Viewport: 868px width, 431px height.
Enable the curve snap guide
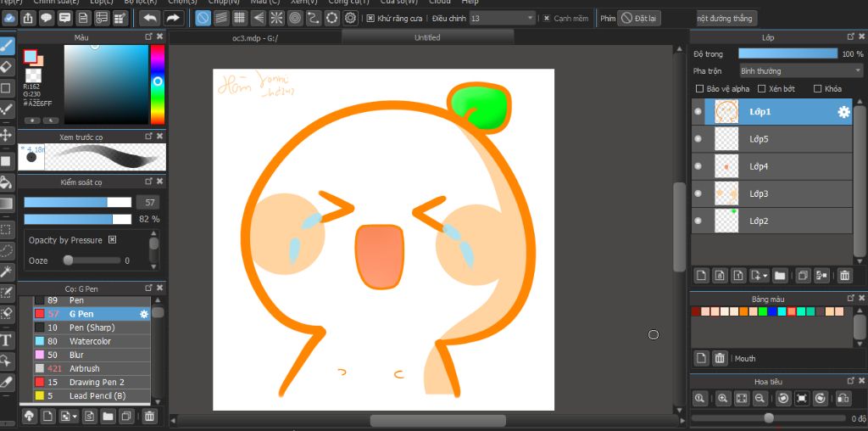pyautogui.click(x=314, y=18)
